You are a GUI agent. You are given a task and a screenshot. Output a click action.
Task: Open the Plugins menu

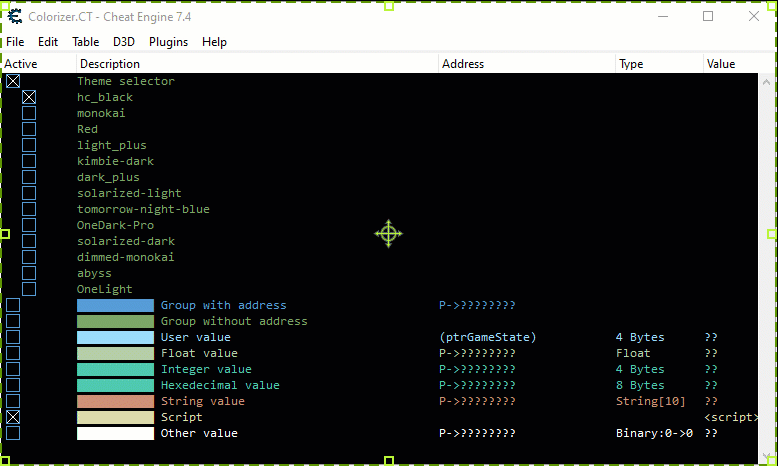coord(168,42)
